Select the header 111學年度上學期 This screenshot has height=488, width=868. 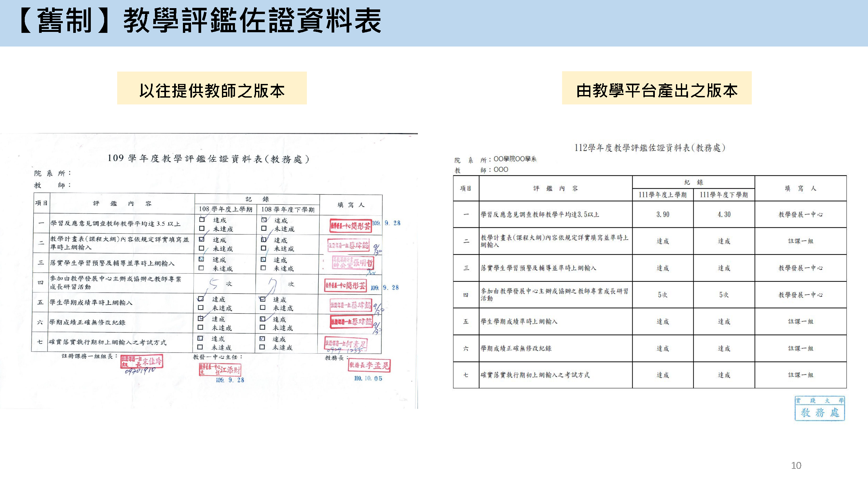tap(662, 195)
